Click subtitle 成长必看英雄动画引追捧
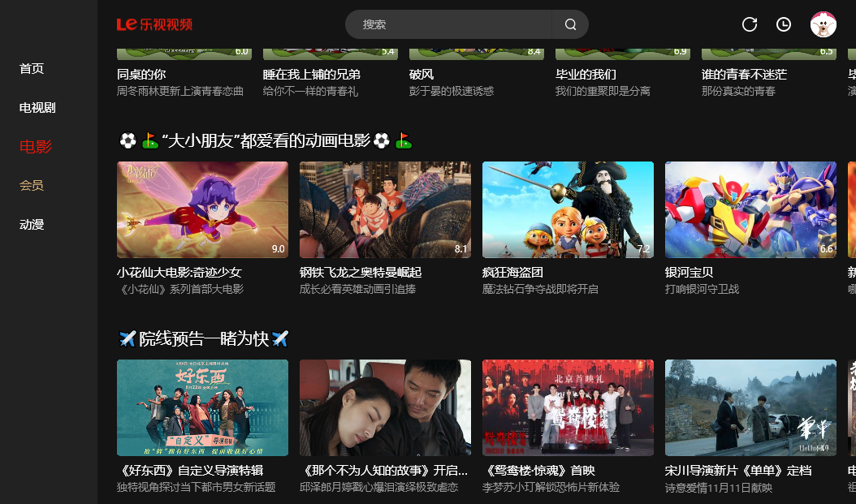The image size is (856, 504). (x=357, y=289)
